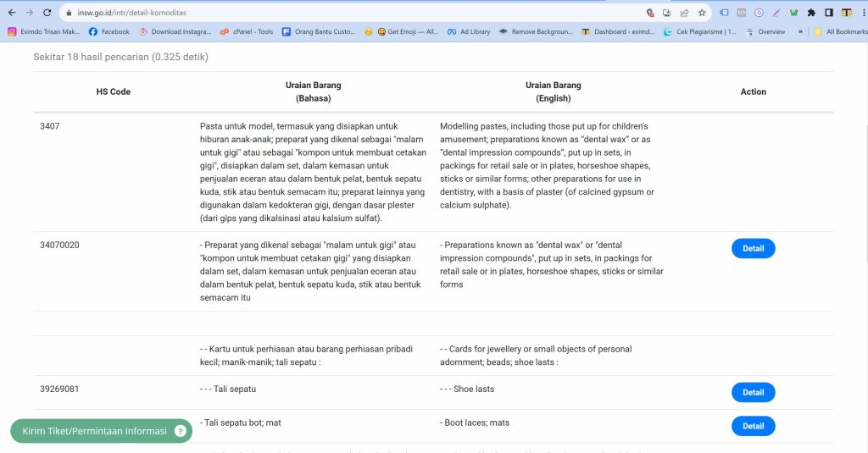The height and width of the screenshot is (453, 868).
Task: Open the Orang Bantu Custo... bookmark
Action: tap(319, 32)
